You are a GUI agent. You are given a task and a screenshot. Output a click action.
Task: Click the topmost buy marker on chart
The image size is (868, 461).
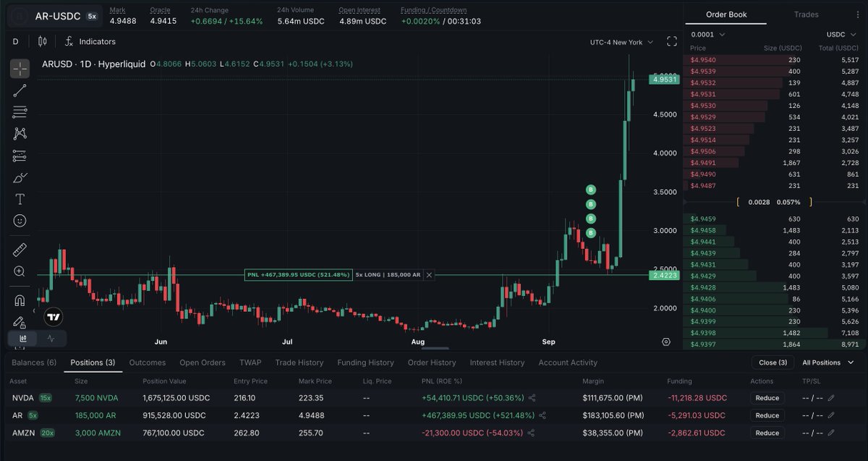tap(591, 190)
